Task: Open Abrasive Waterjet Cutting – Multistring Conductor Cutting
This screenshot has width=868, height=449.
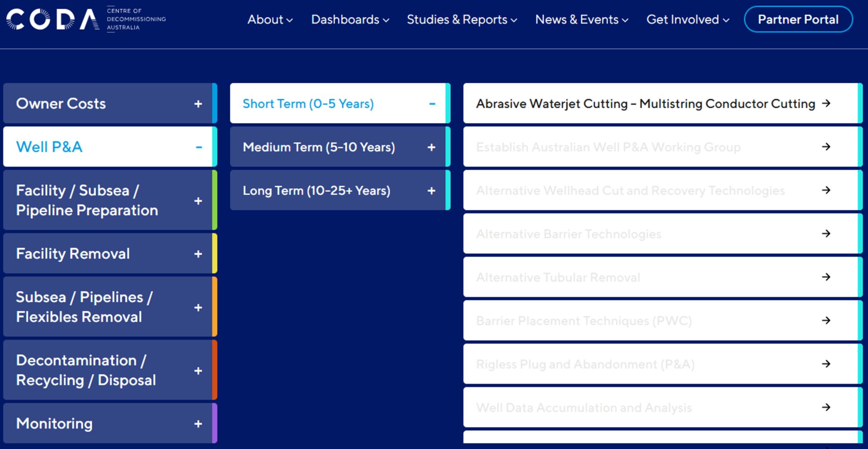Action: pyautogui.click(x=645, y=103)
